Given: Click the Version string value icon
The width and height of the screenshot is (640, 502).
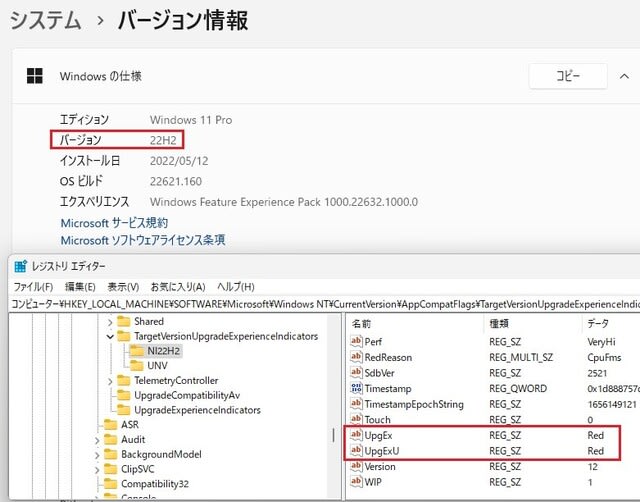Looking at the screenshot, I should click(x=356, y=466).
